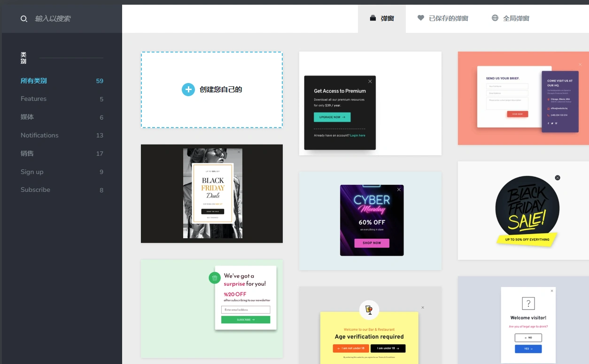Close the Black Friday Sale popup with its X
Image resolution: width=589 pixels, height=364 pixels.
558,178
